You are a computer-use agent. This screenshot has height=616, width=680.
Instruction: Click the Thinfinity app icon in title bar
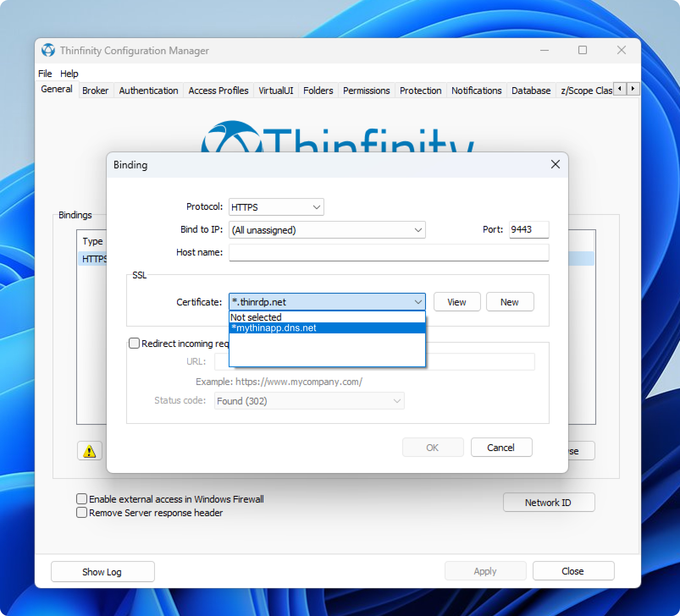pos(48,50)
